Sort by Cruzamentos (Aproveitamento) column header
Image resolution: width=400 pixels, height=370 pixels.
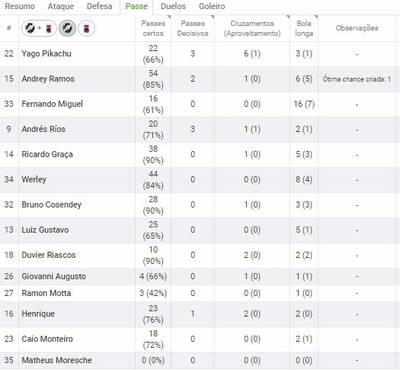point(252,28)
